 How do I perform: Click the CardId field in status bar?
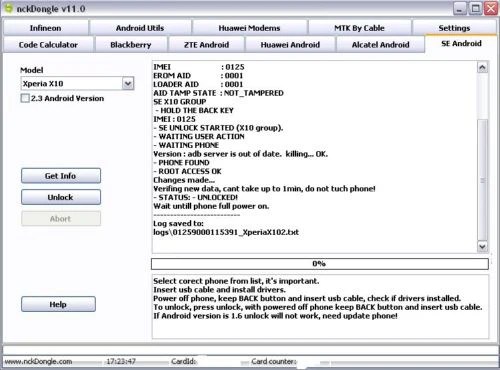[183, 361]
